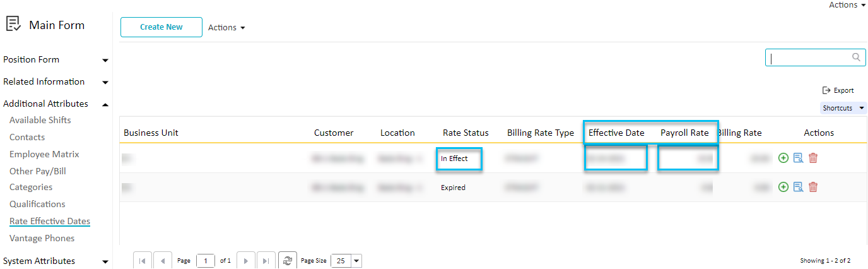
Task: Click the Expired status cell
Action: (x=453, y=188)
